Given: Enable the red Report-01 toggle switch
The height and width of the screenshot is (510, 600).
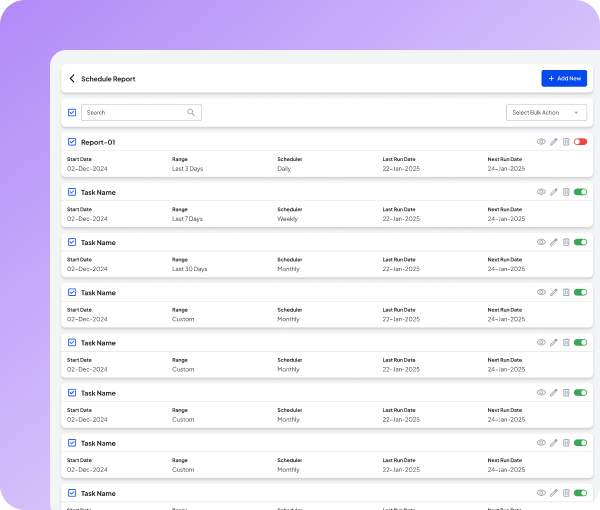Looking at the screenshot, I should click(580, 142).
